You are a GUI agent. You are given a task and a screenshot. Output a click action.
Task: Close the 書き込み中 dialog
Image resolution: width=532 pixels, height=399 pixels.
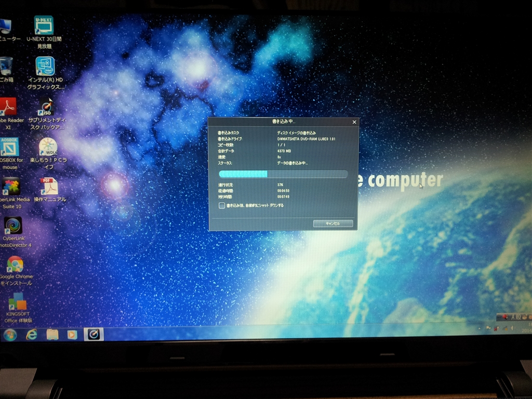(354, 122)
